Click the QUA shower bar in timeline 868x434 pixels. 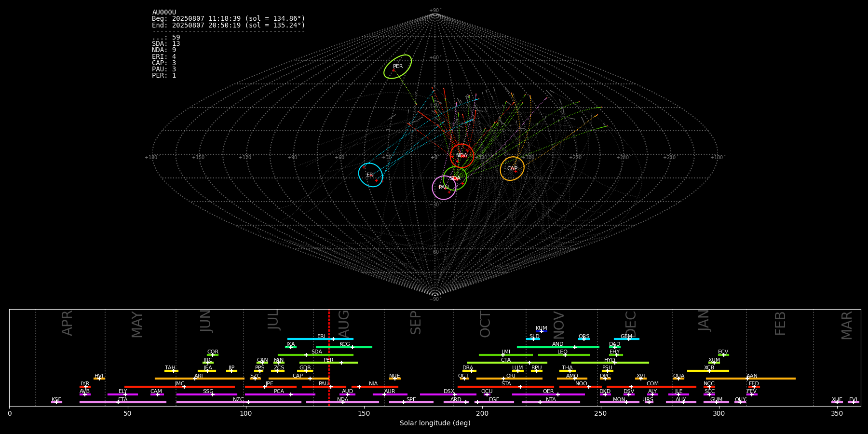[x=678, y=379]
